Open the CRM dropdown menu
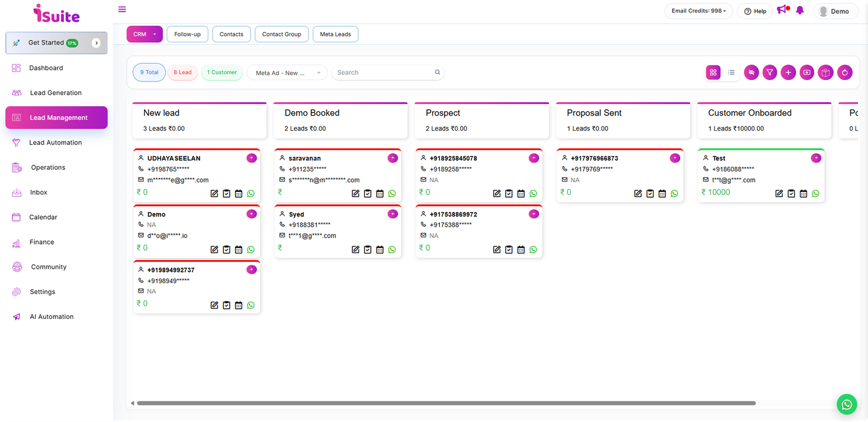868x422 pixels. click(144, 34)
